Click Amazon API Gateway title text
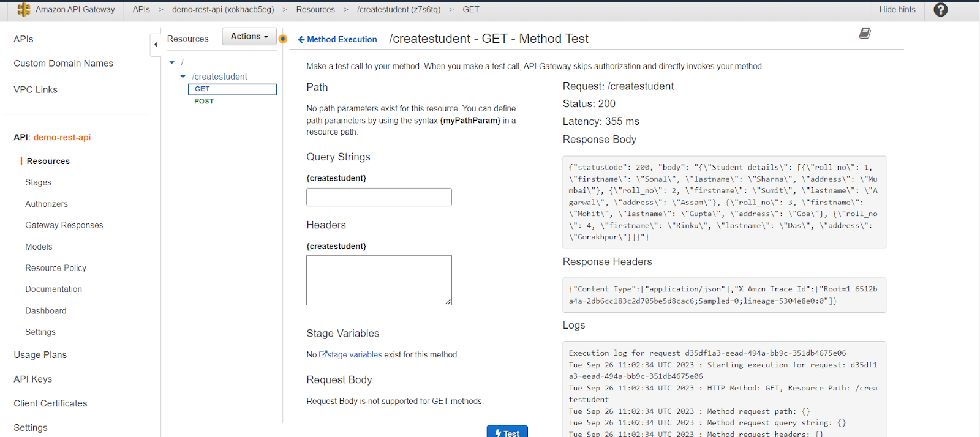Image resolution: width=980 pixels, height=437 pixels. pyautogui.click(x=75, y=10)
